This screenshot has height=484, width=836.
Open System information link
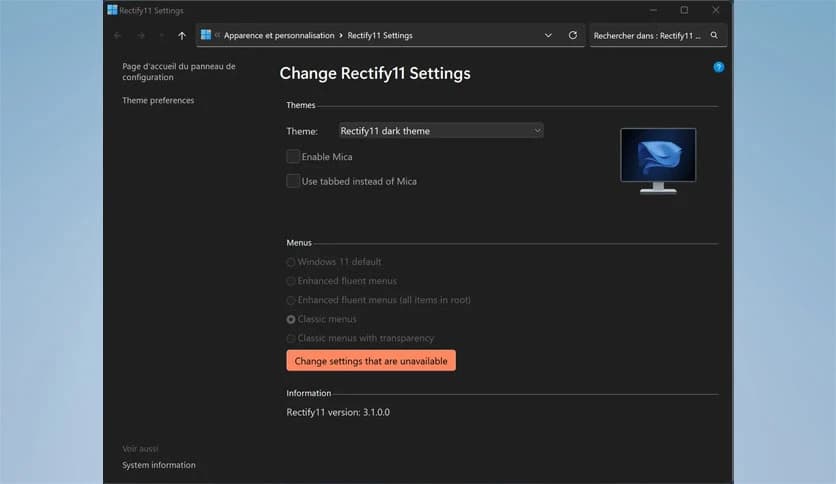click(159, 465)
